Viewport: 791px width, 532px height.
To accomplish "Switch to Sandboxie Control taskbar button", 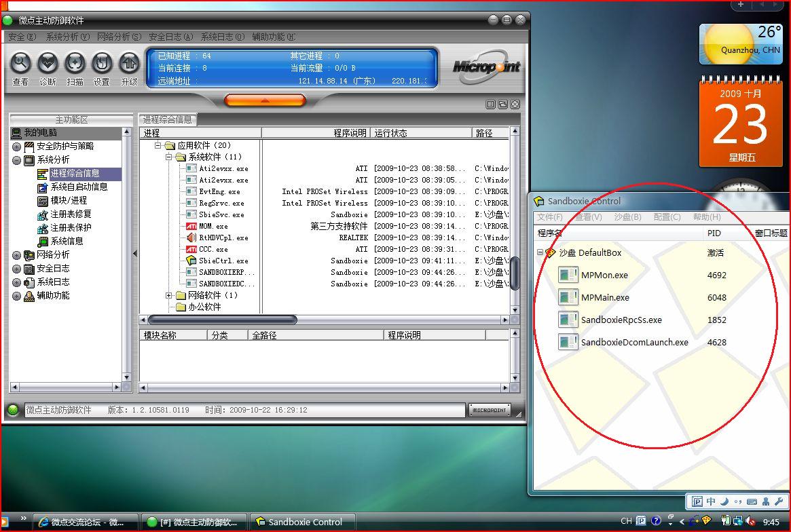I will coord(303,522).
